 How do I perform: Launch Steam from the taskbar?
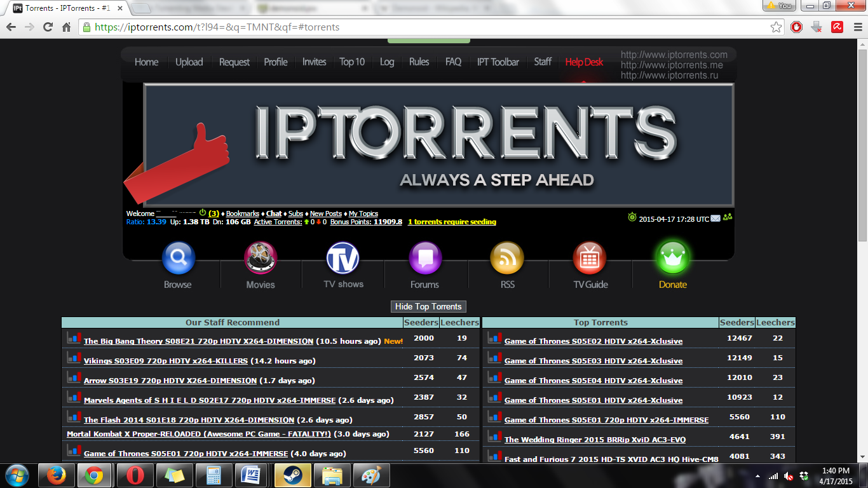[292, 475]
